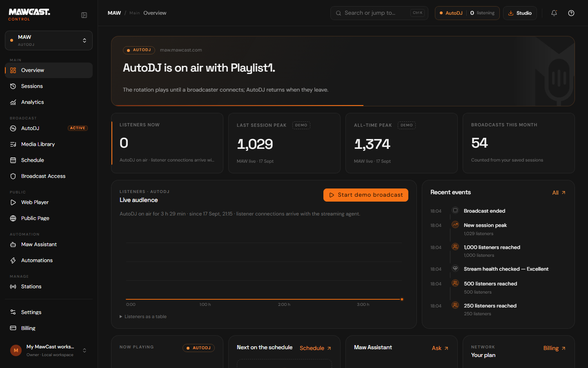Open Analytics via its chart icon
The height and width of the screenshot is (368, 588).
click(13, 102)
